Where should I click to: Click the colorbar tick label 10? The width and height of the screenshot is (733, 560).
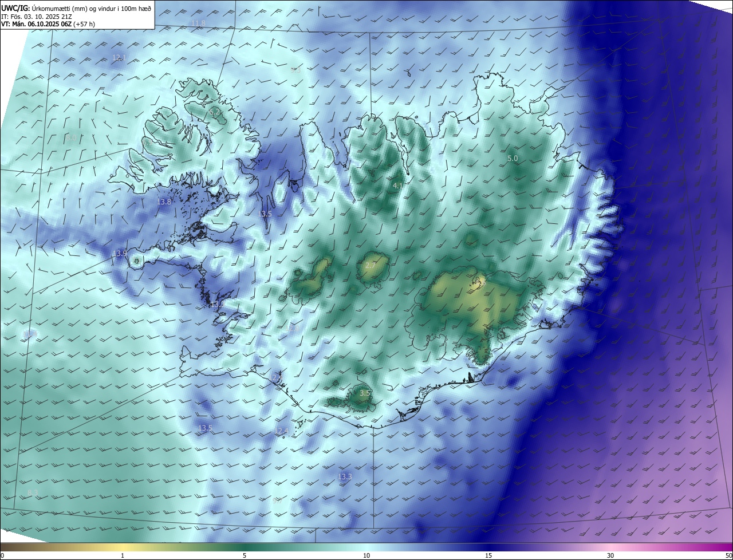[x=366, y=555]
